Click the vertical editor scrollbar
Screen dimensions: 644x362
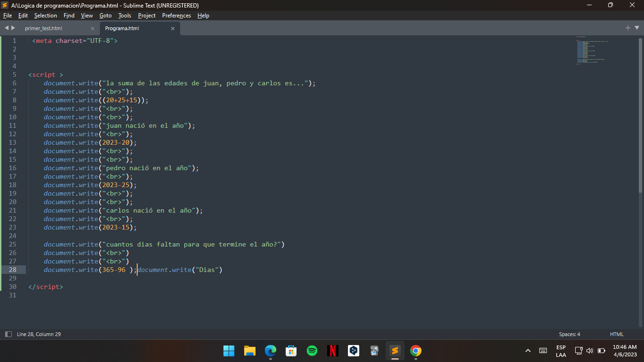point(640,115)
